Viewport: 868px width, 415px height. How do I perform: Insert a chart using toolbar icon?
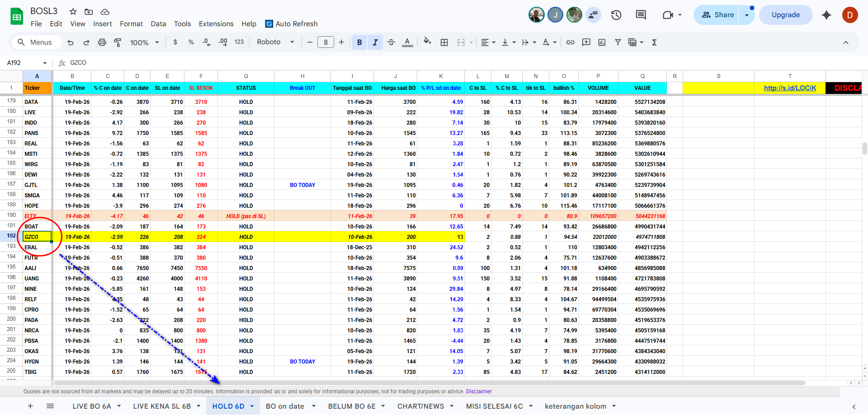pos(602,42)
